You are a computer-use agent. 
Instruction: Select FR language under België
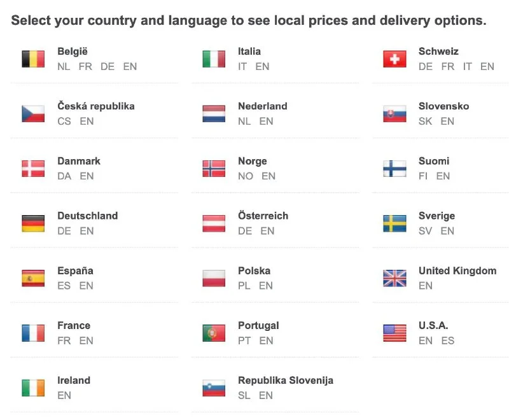(x=85, y=66)
